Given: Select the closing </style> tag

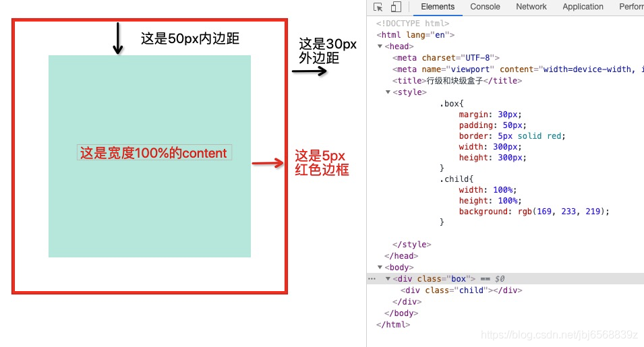Looking at the screenshot, I should (x=411, y=245).
